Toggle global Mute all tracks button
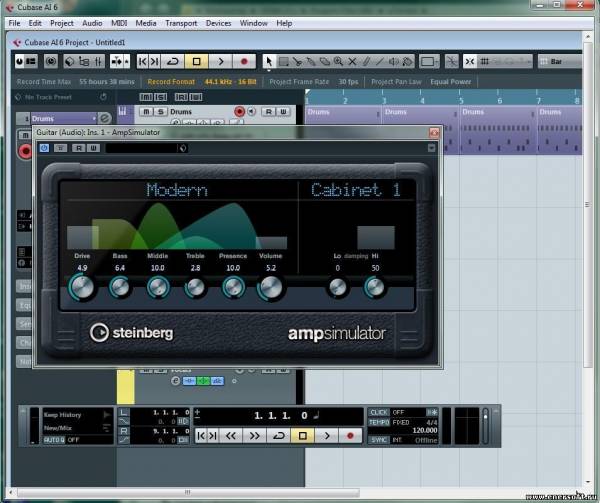 tap(146, 97)
